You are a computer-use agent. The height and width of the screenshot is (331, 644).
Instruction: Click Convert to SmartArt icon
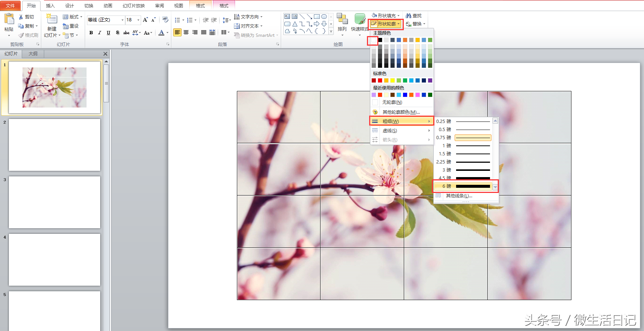click(x=237, y=35)
